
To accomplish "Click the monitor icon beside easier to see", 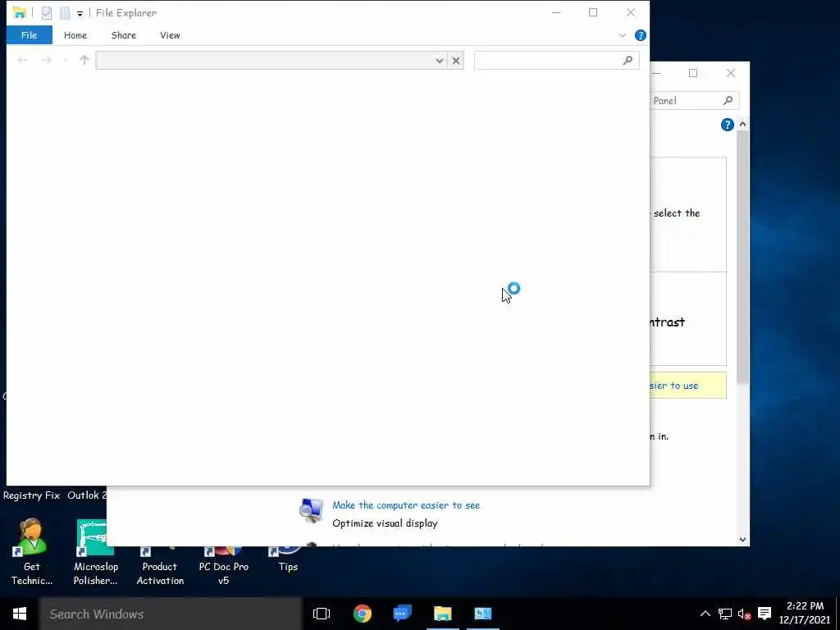I will (311, 509).
